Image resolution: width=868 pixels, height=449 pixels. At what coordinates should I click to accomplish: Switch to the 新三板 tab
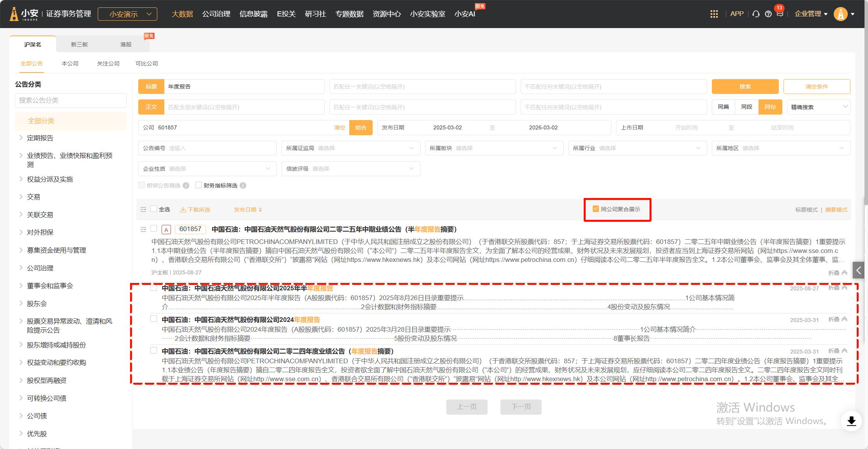point(79,44)
